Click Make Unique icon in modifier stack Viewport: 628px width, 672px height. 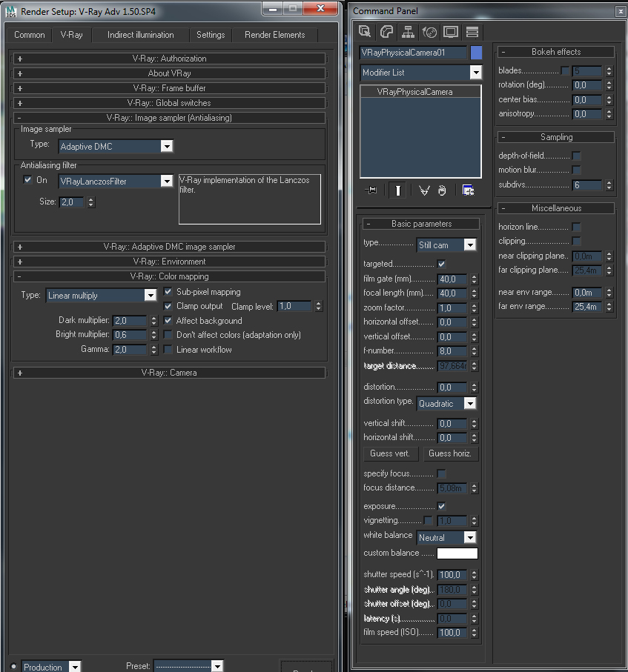(x=424, y=190)
